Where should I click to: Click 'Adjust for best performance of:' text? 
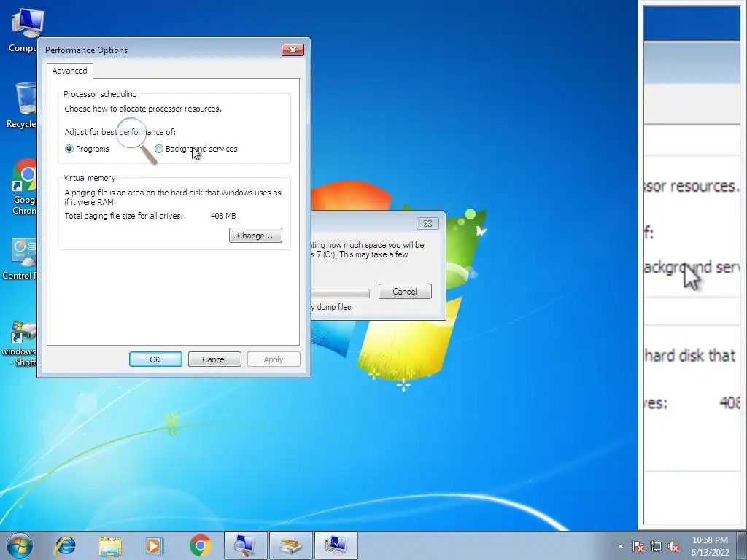tap(120, 132)
